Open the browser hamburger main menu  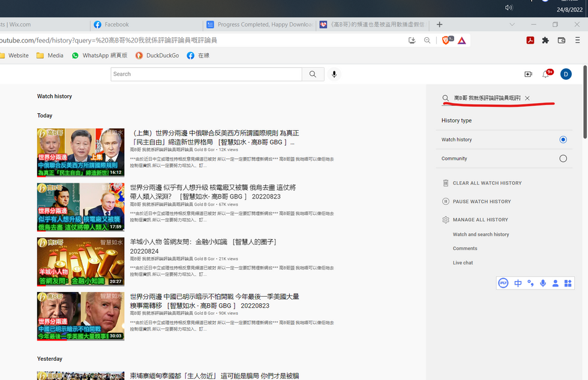[x=577, y=41]
